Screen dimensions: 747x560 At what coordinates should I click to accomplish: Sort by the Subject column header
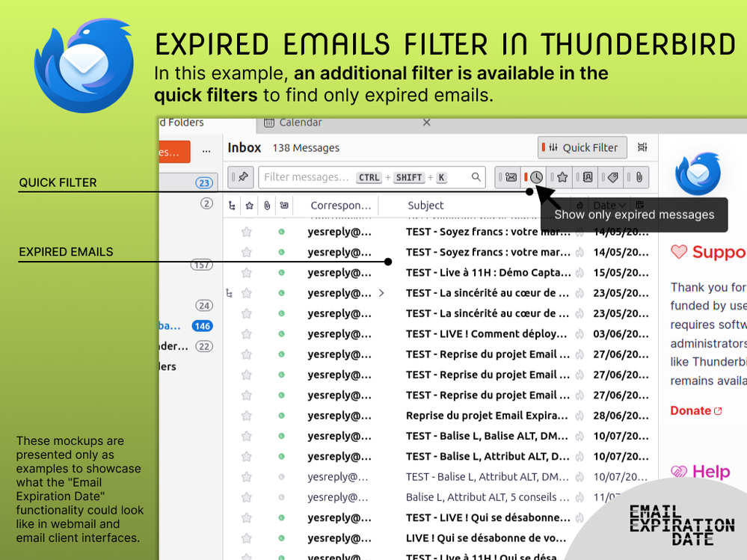pyautogui.click(x=425, y=206)
